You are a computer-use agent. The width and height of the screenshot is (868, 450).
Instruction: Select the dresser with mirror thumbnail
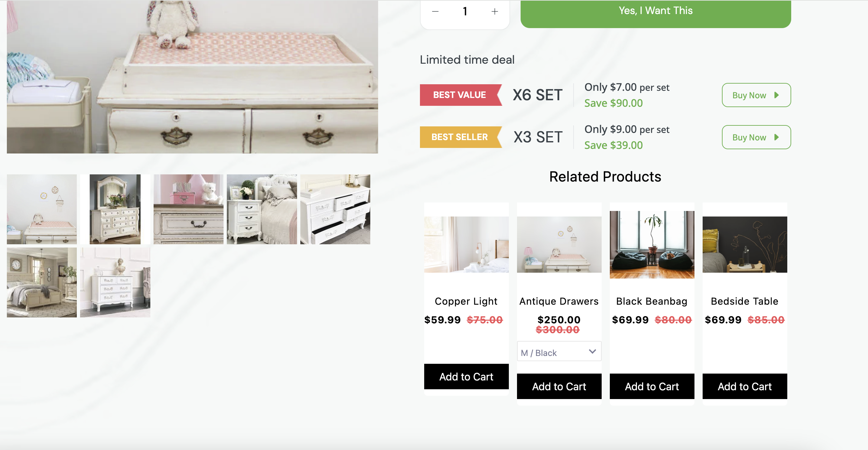click(115, 209)
